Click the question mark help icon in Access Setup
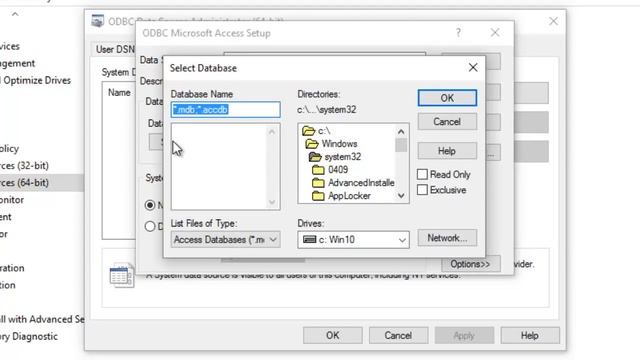This screenshot has width=640, height=360. click(x=458, y=33)
